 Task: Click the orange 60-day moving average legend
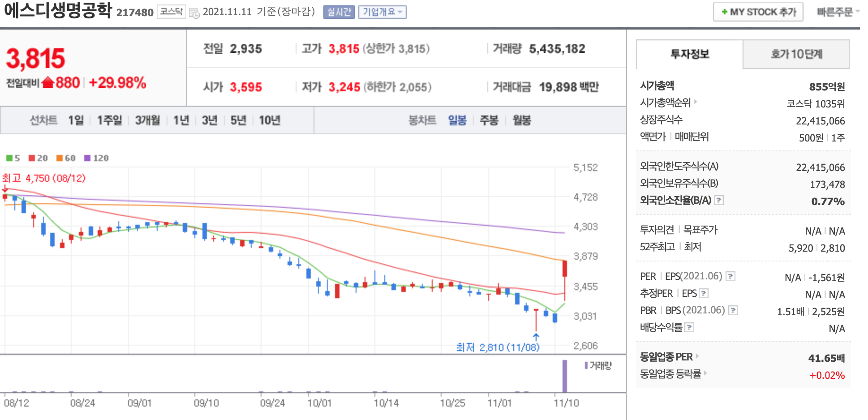[66, 158]
